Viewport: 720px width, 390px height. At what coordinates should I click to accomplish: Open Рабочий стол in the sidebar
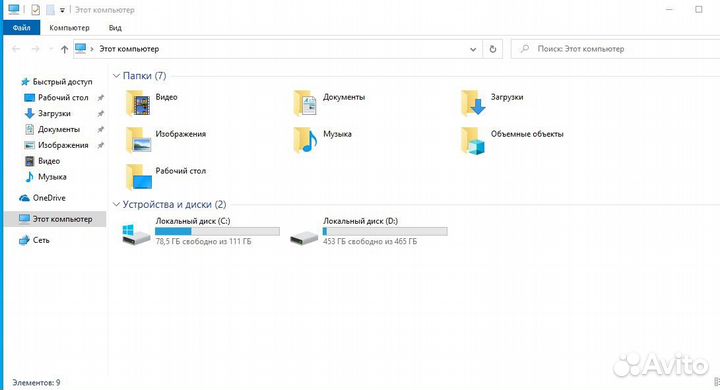coord(56,98)
